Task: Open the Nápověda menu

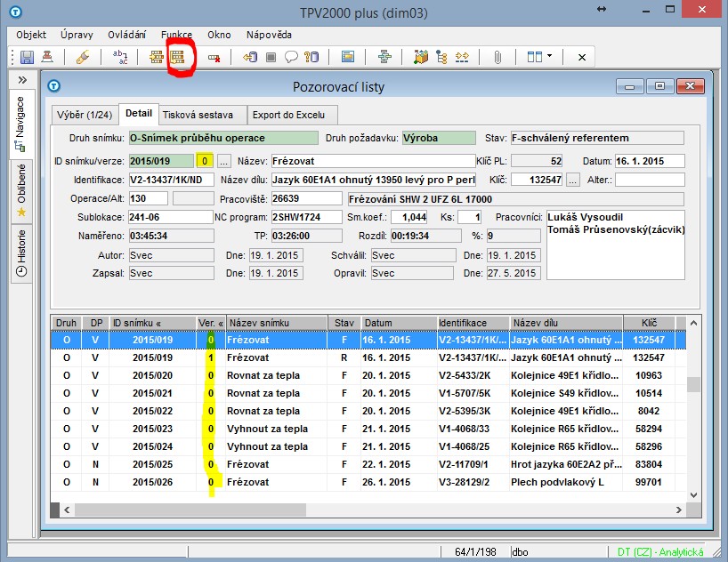Action: coord(269,35)
